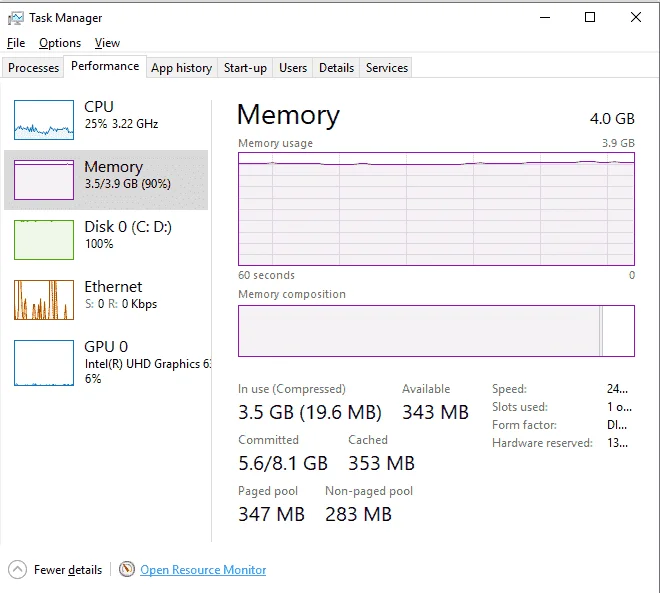660x593 pixels.
Task: Switch to the App history tab
Action: coord(181,68)
